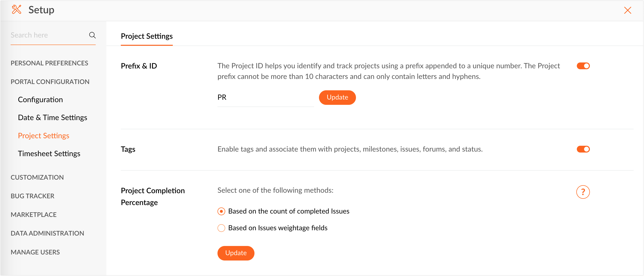Expand Personal Preferences section
The width and height of the screenshot is (644, 276).
[49, 63]
